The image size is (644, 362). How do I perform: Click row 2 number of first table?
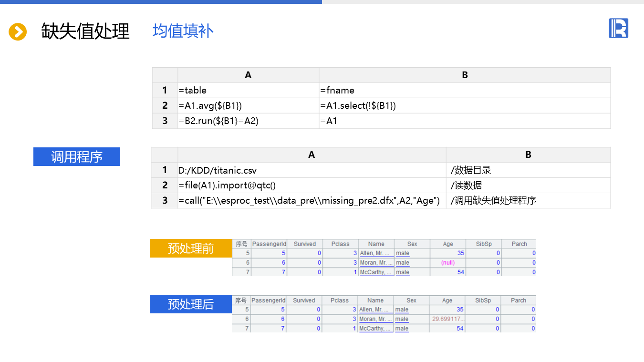165,106
